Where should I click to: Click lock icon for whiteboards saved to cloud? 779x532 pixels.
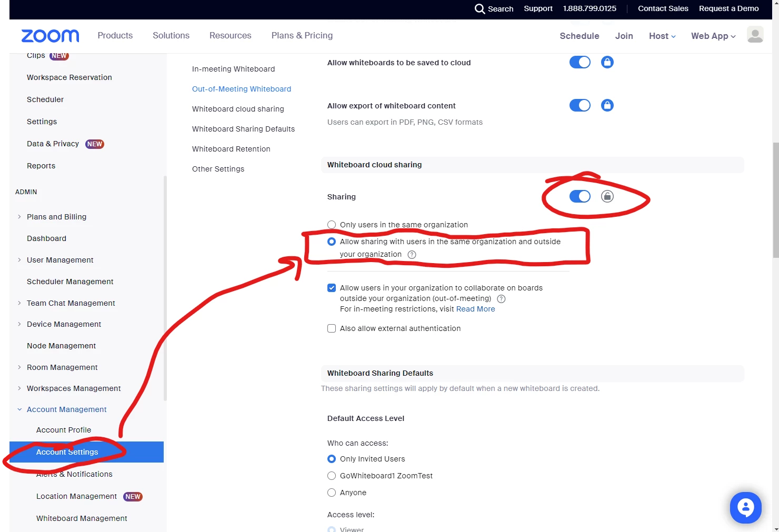(607, 62)
